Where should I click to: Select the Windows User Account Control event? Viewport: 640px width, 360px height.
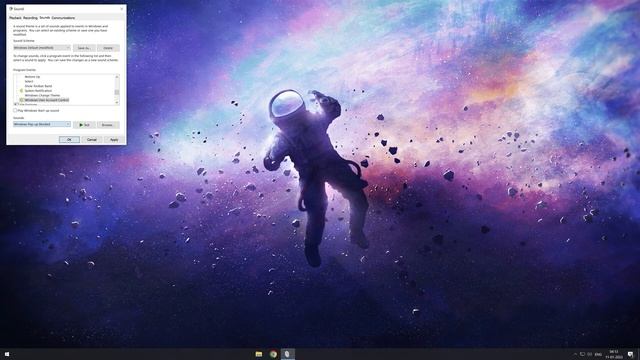pyautogui.click(x=47, y=100)
